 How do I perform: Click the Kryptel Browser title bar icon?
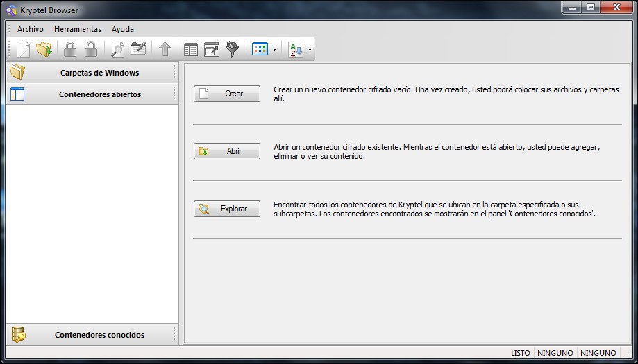click(x=11, y=10)
